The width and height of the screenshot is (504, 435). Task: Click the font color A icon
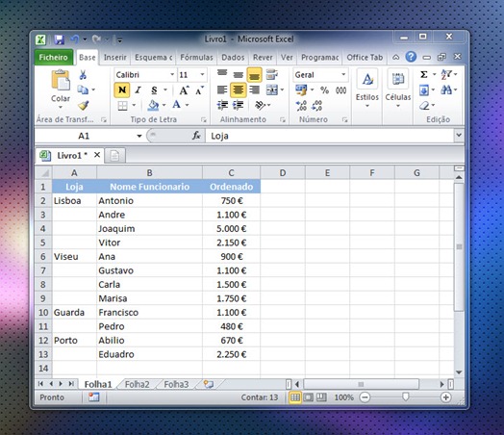(176, 105)
